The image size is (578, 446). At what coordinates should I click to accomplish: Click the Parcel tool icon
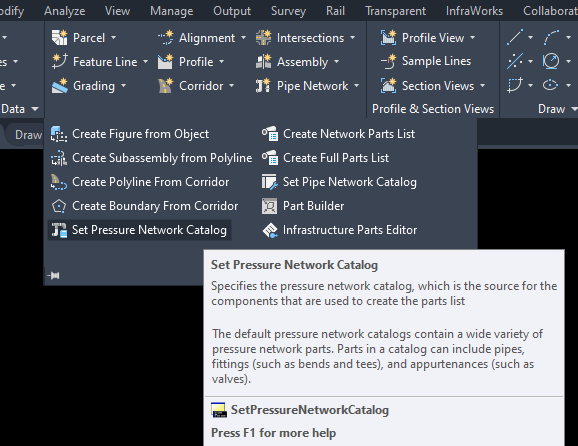click(x=59, y=38)
